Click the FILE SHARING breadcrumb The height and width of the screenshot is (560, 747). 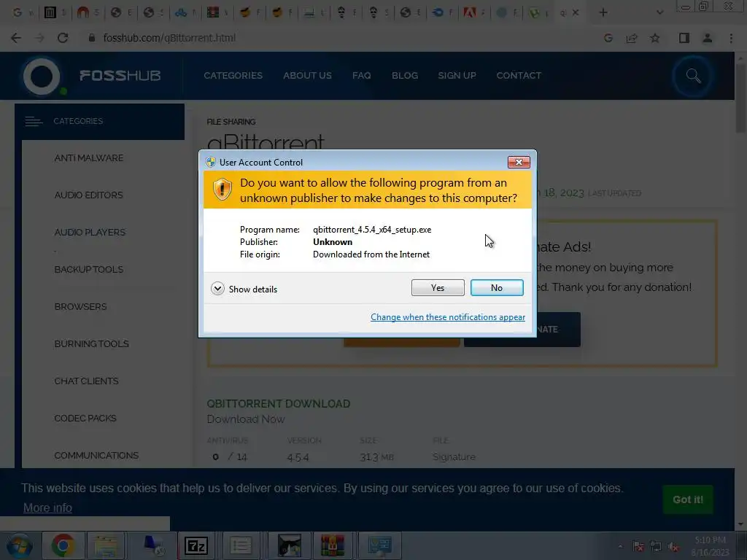[231, 122]
